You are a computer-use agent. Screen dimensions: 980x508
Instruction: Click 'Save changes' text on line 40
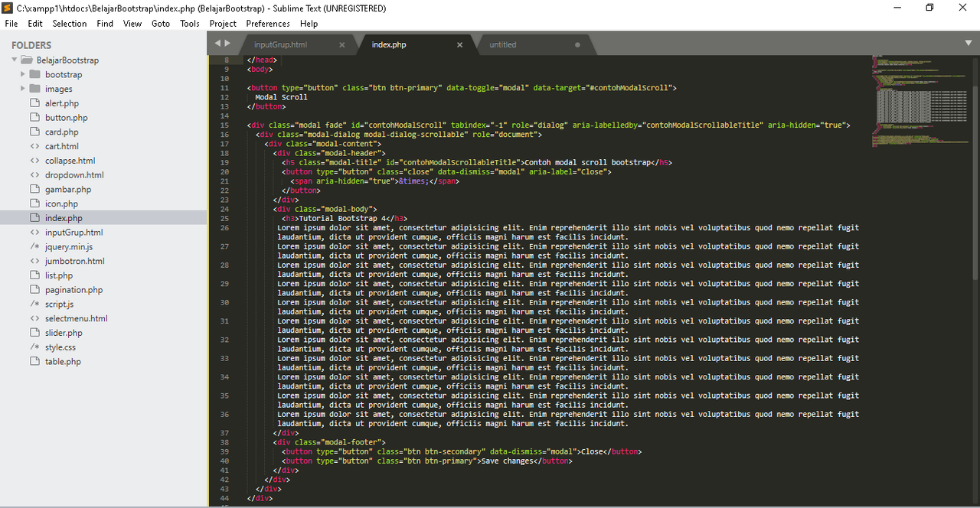point(507,461)
